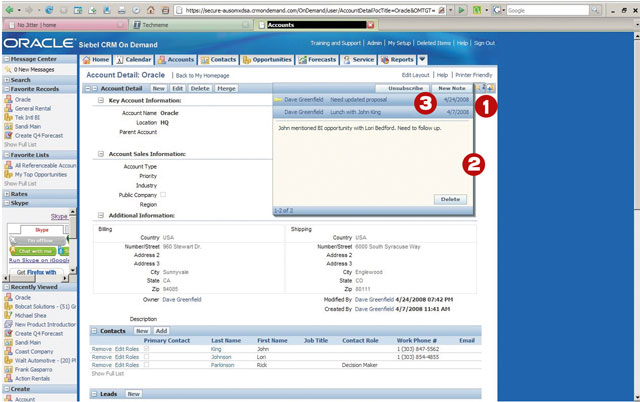The image size is (640, 402).
Task: Collapse the Favorite Lists section
Action: coord(7,155)
